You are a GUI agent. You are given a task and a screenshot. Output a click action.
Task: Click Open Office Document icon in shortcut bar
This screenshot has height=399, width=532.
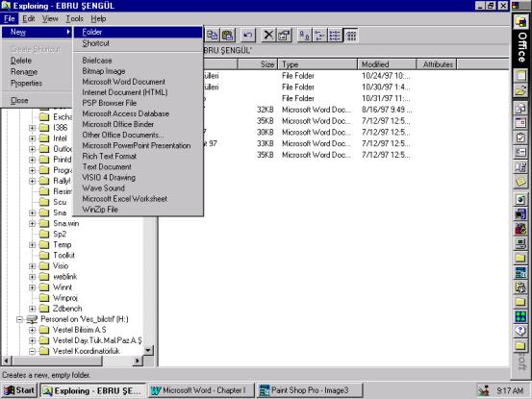pyautogui.click(x=520, y=89)
